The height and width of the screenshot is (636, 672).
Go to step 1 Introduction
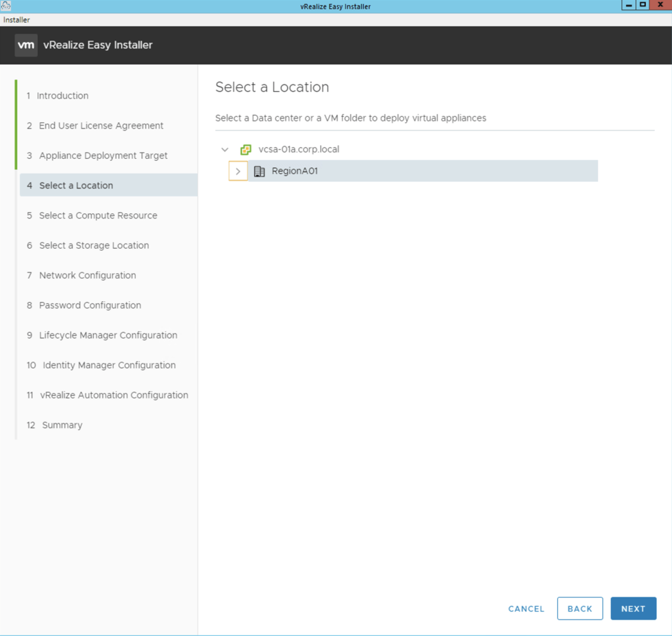point(62,96)
